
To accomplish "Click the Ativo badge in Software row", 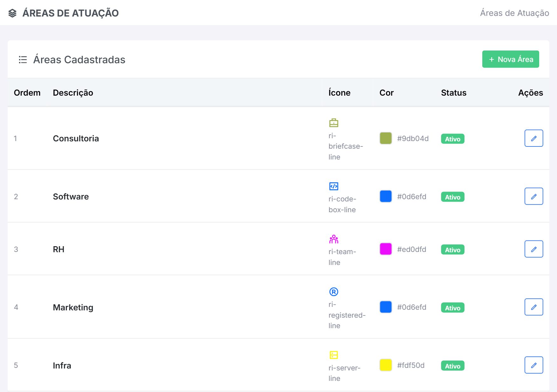I will point(452,197).
